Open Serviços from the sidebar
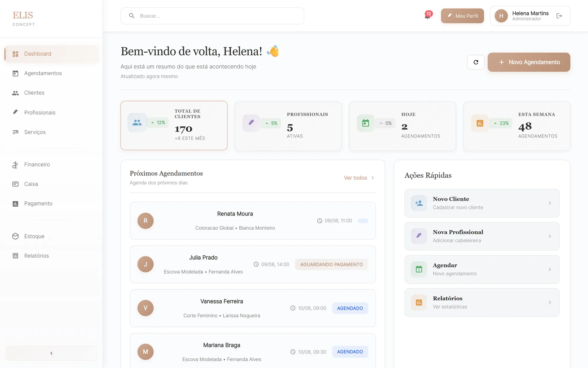This screenshot has width=588, height=368. [52, 132]
